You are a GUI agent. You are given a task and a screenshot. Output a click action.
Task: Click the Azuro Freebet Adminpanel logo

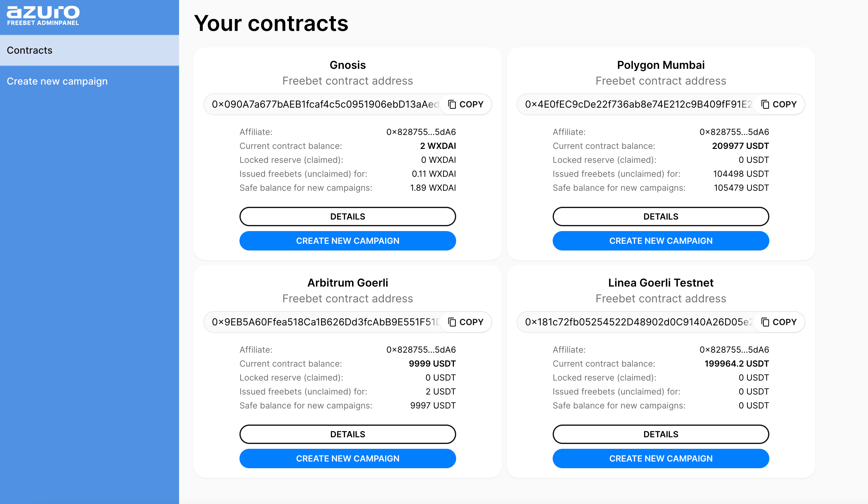[43, 16]
